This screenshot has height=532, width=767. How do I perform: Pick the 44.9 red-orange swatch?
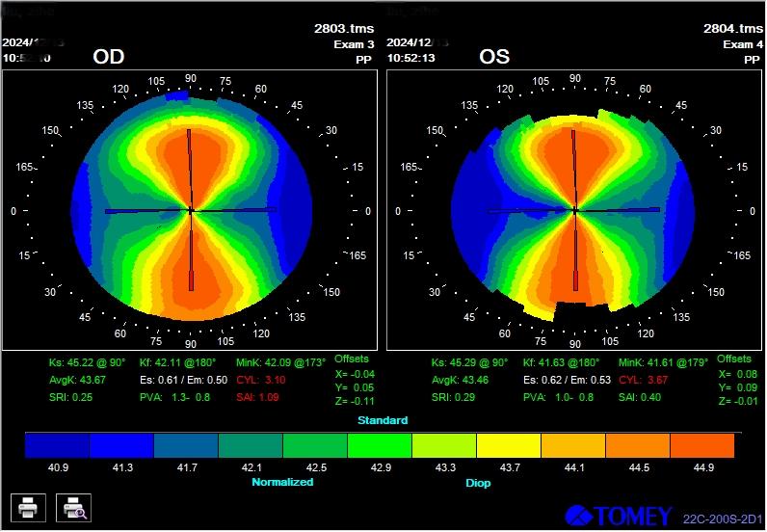click(701, 445)
